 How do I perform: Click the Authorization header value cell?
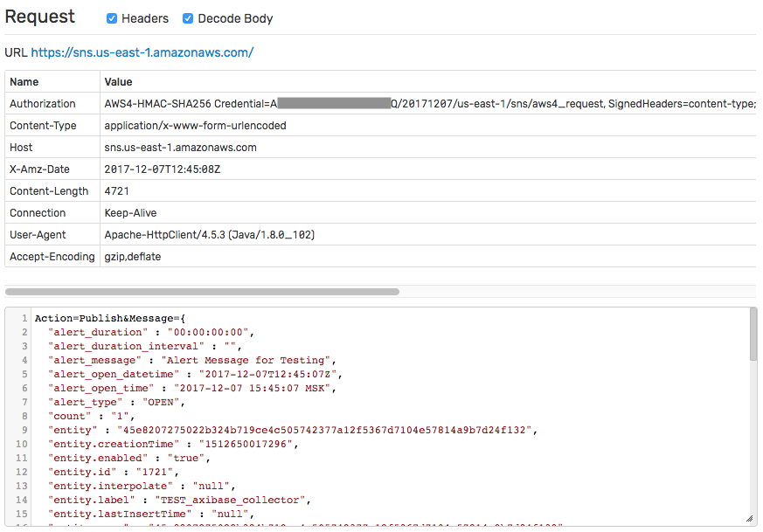(x=428, y=104)
